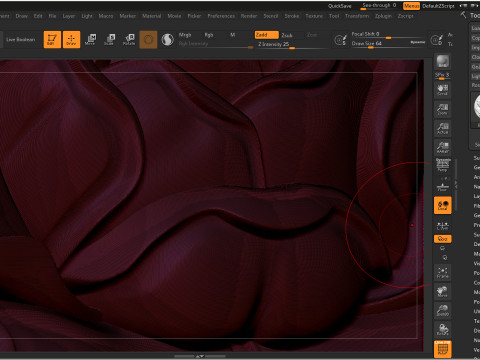Activate the Edit mode button
480x360 pixels.
pos(52,39)
